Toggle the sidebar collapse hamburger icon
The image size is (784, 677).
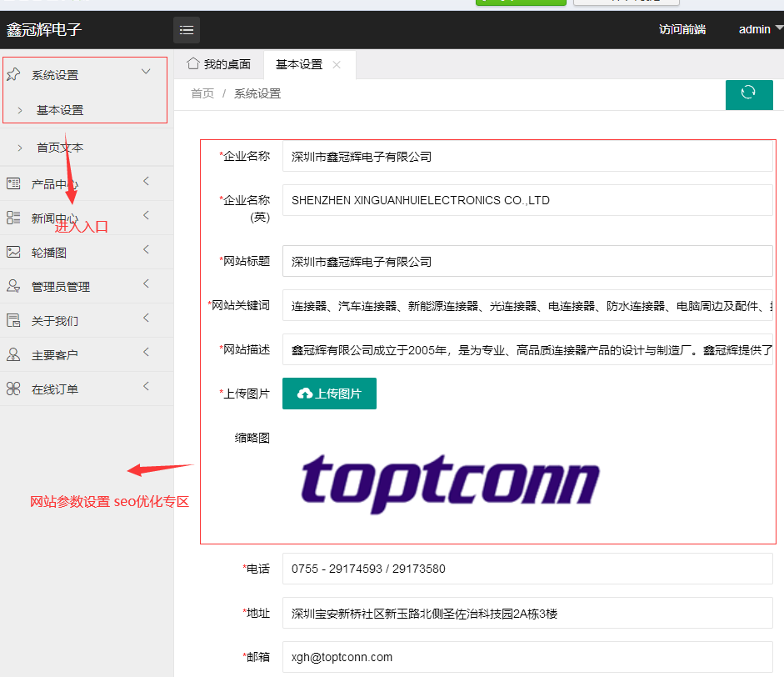click(187, 30)
